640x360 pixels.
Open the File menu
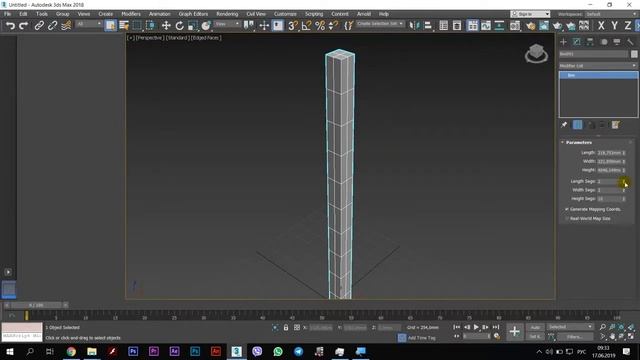[7, 14]
